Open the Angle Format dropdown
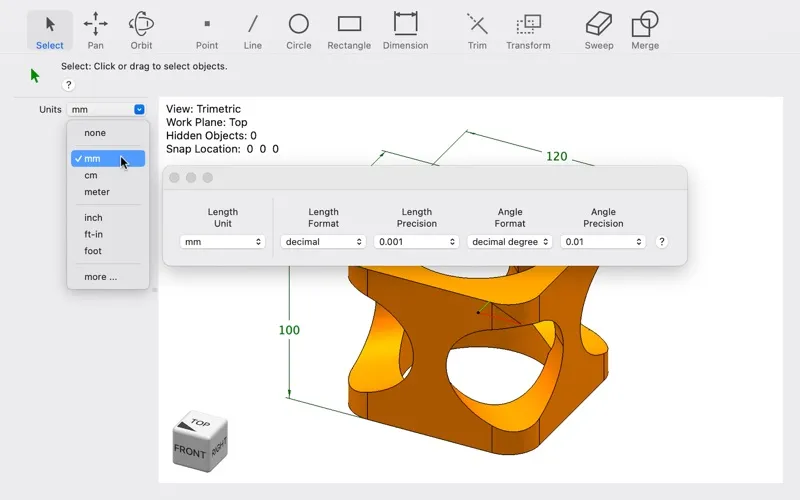This screenshot has height=500, width=800. (x=510, y=242)
